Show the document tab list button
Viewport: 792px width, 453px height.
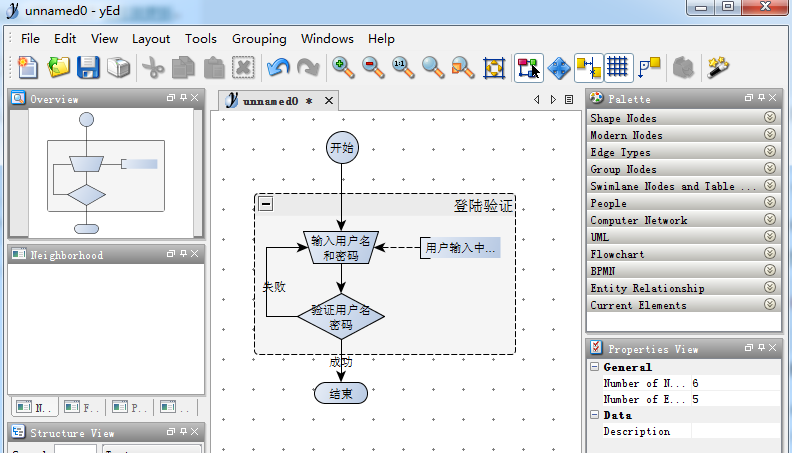[569, 99]
